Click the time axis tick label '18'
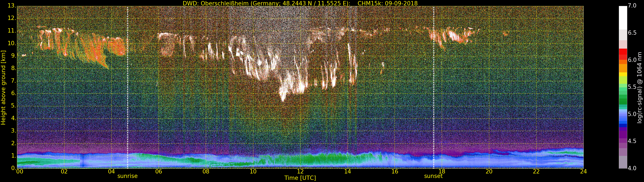The width and height of the screenshot is (644, 182). click(x=442, y=172)
